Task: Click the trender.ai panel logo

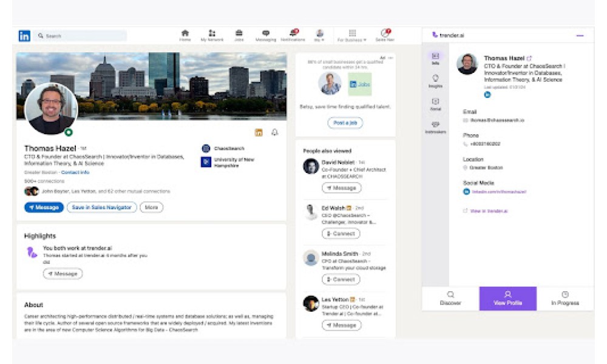Action: [x=448, y=35]
